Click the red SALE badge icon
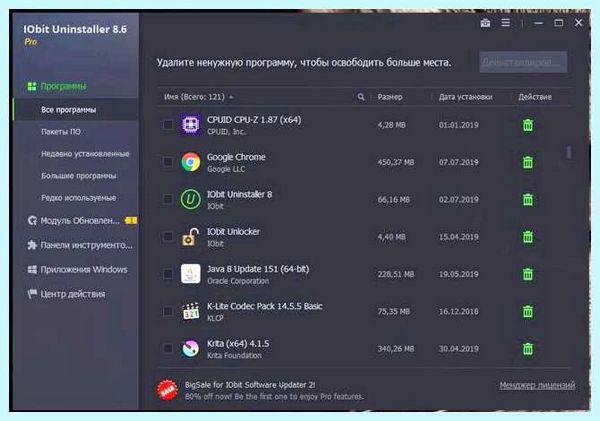Viewport: 600px width, 421px height. tap(167, 390)
